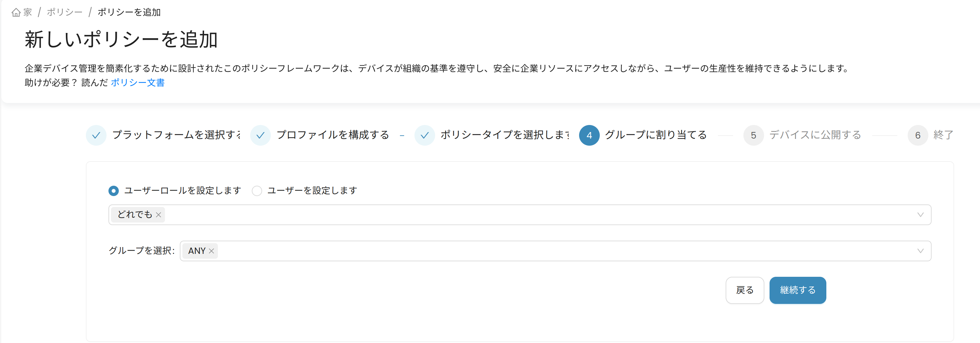Go to the デバイスに公開する step label
This screenshot has width=980, height=343.
click(x=815, y=135)
